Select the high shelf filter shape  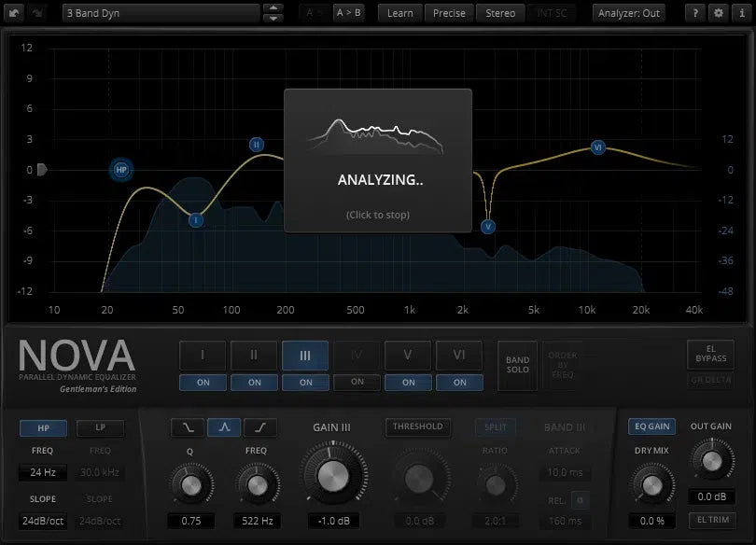(x=260, y=427)
